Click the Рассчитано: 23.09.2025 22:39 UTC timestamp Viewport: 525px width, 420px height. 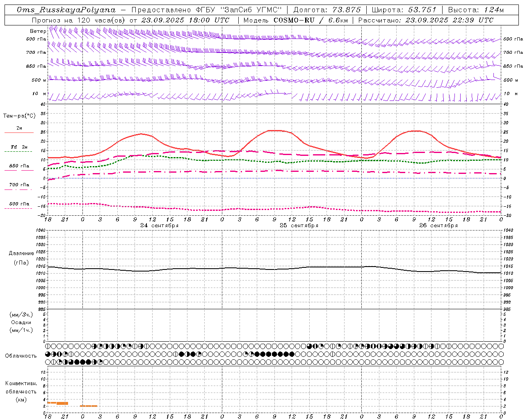point(426,20)
